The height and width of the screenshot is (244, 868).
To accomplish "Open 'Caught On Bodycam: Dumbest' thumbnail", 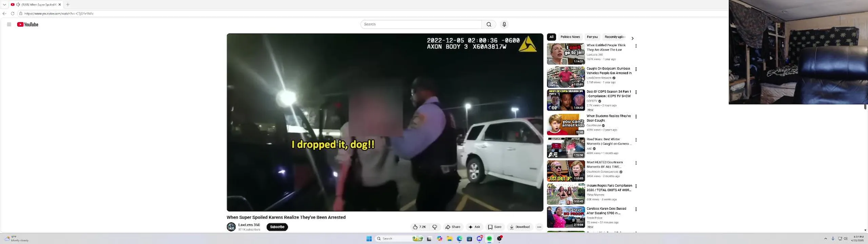I will click(x=566, y=77).
